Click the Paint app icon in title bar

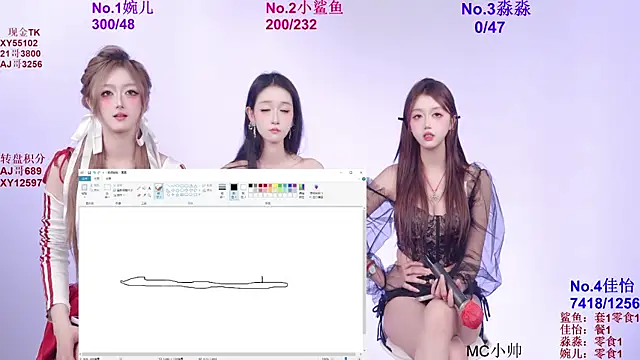[x=82, y=173]
